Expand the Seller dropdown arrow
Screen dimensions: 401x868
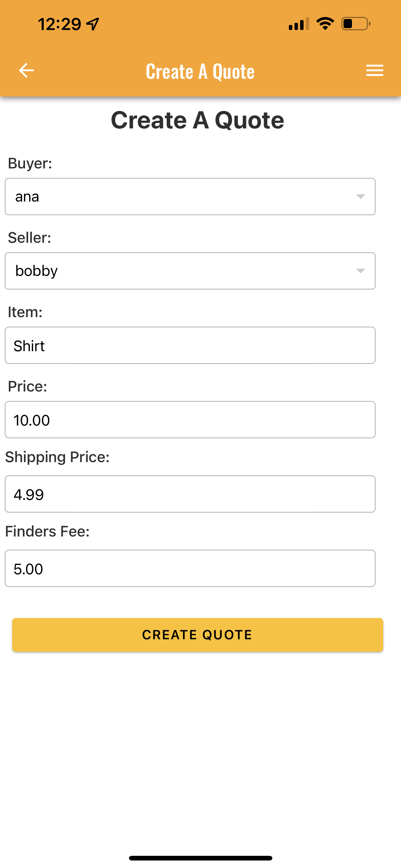(360, 271)
